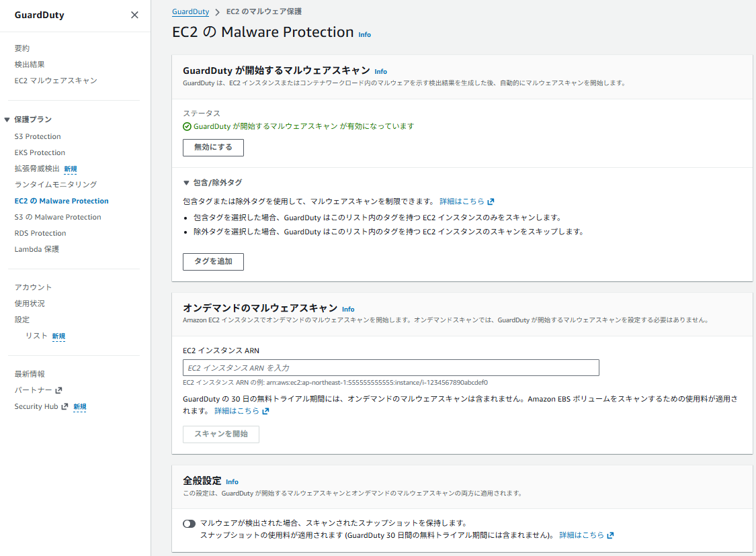Open S3 Protection in sidebar
This screenshot has height=556, width=756.
(x=38, y=136)
